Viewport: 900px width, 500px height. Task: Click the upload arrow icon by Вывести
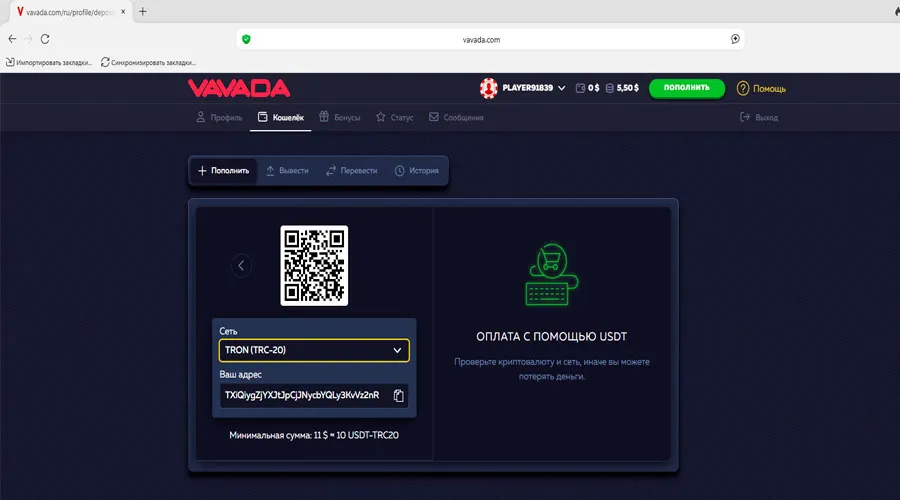[270, 170]
